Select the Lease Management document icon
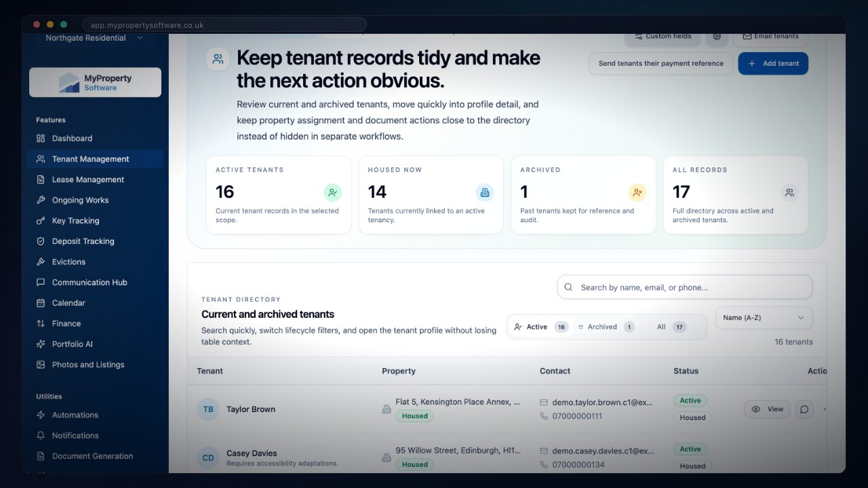 coord(41,180)
